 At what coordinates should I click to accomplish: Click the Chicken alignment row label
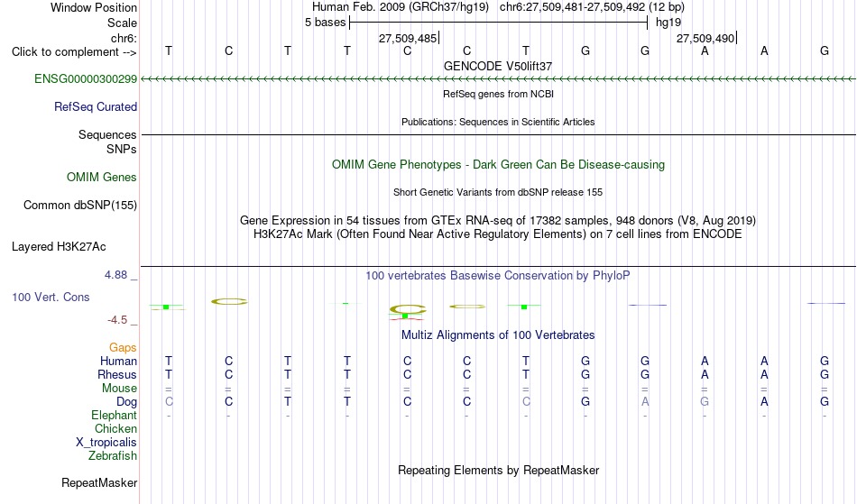[x=115, y=429]
